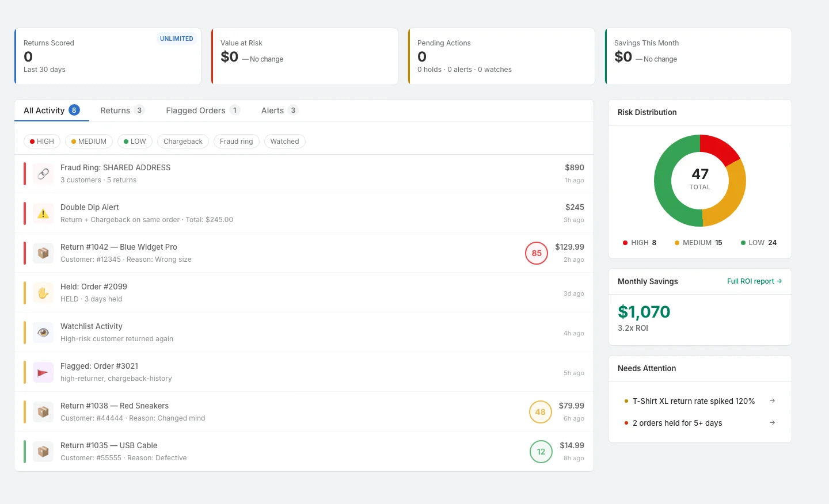Click the hand icon for Held Order #2099
The width and height of the screenshot is (829, 504).
(43, 293)
